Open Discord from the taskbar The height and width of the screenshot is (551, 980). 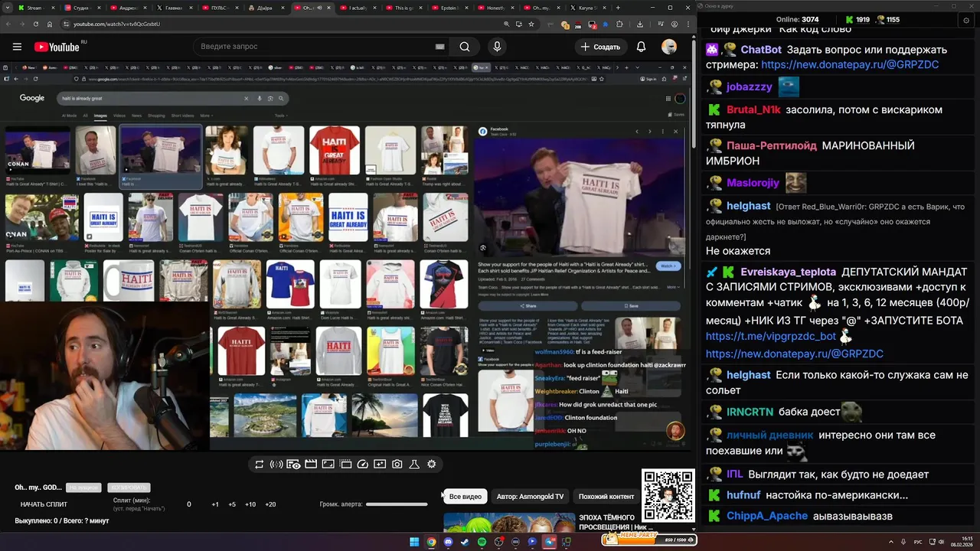(x=448, y=542)
